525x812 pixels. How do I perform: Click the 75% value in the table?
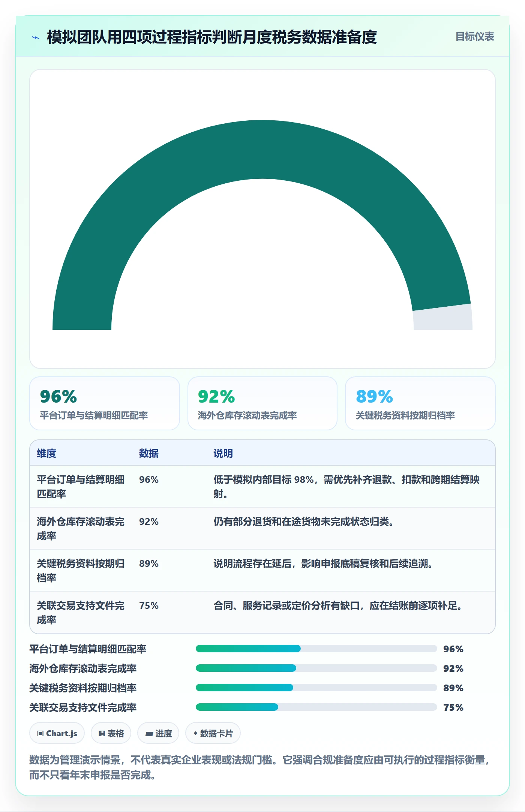149,606
